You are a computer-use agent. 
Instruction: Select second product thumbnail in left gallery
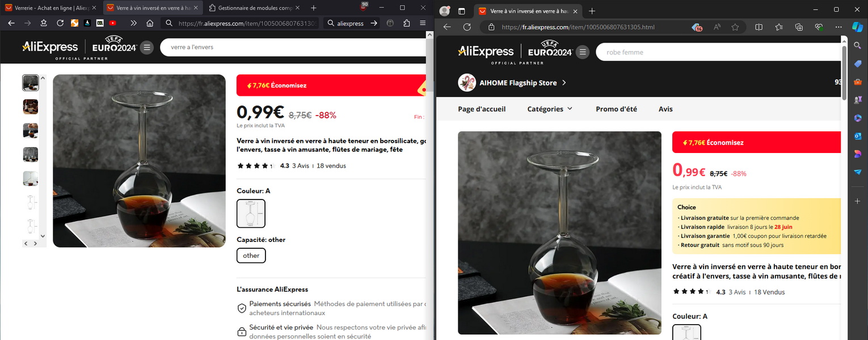click(31, 107)
